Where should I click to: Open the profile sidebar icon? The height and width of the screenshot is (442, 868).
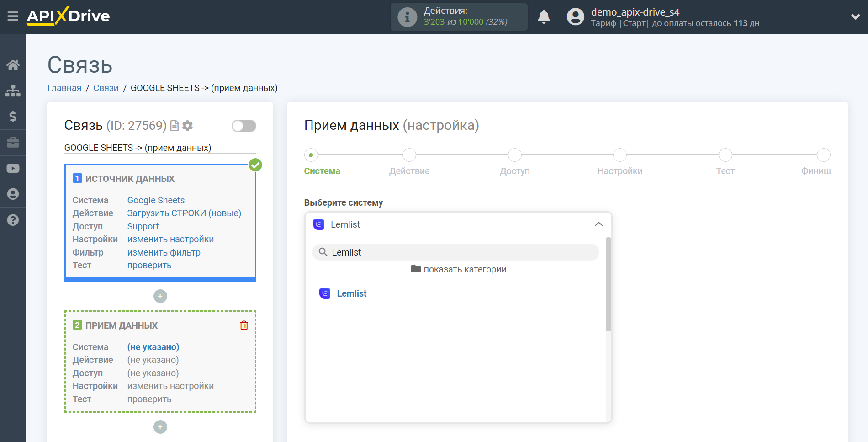(13, 194)
